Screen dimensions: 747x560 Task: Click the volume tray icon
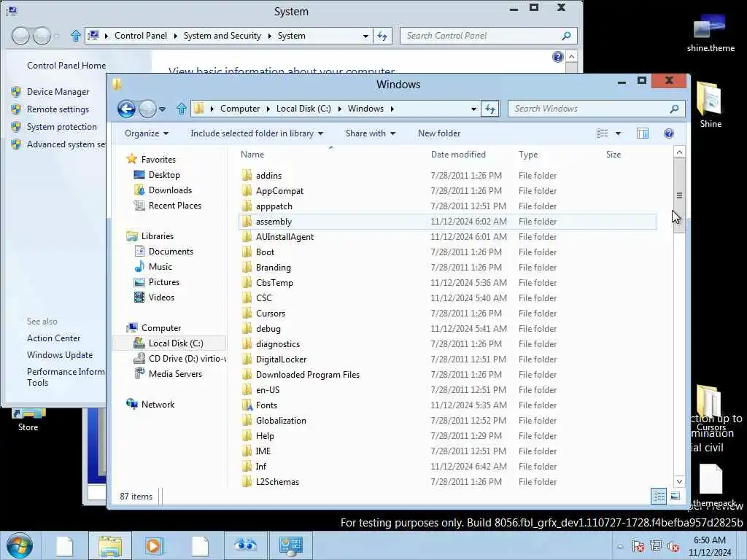pyautogui.click(x=673, y=546)
